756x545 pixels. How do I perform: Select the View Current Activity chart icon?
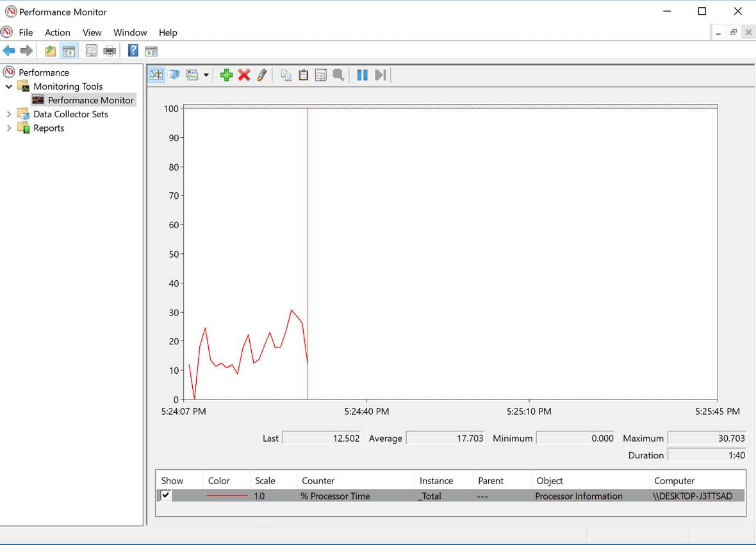(156, 74)
